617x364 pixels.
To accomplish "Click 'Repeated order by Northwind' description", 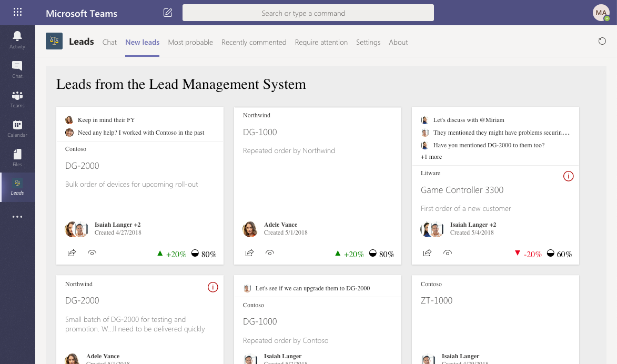I will pyautogui.click(x=289, y=150).
